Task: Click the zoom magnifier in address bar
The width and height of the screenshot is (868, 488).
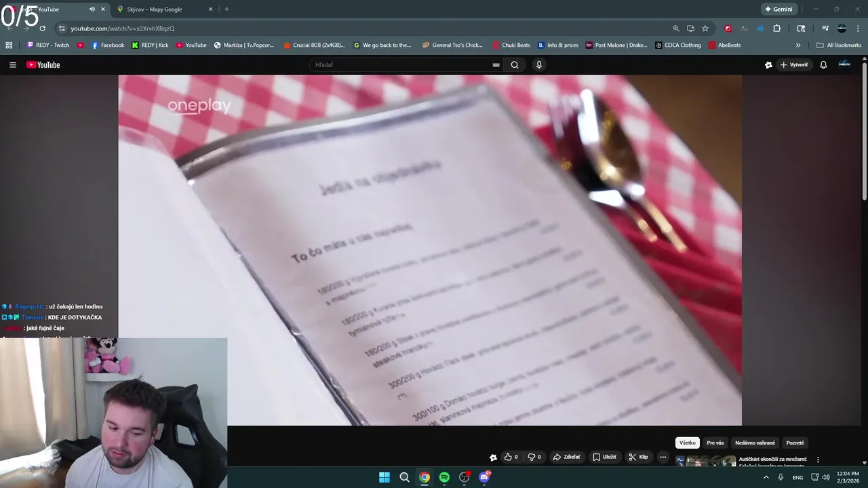Action: [x=676, y=28]
